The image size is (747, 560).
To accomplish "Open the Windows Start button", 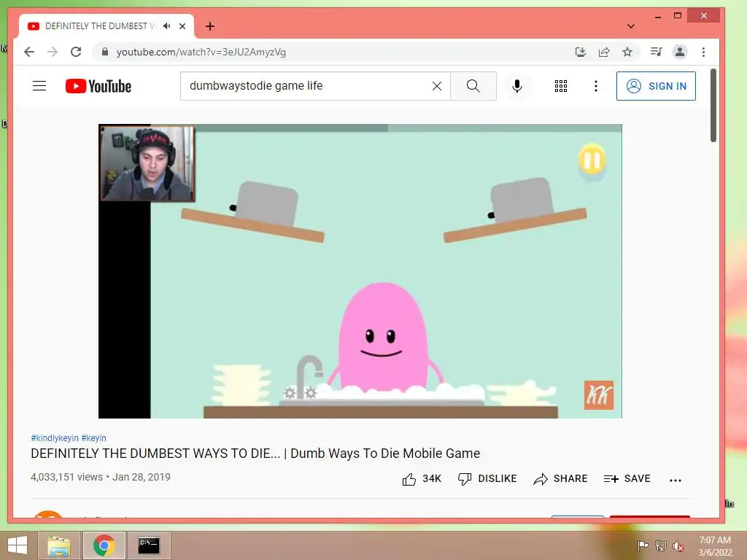I will [x=18, y=545].
